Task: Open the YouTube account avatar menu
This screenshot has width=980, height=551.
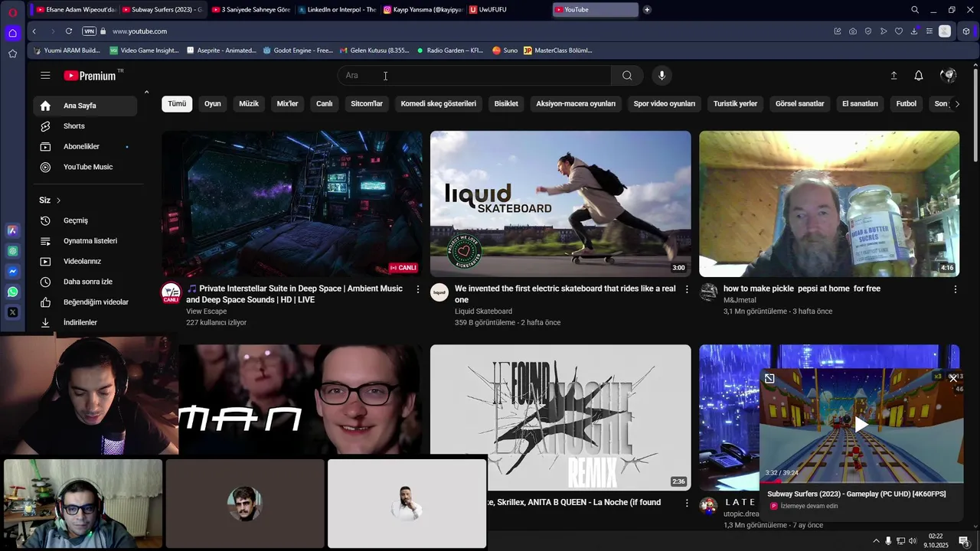Action: pyautogui.click(x=948, y=75)
